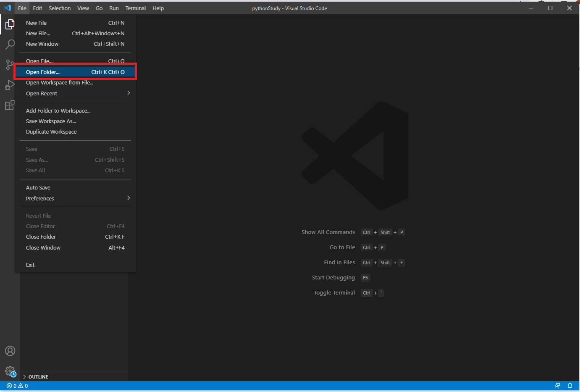The width and height of the screenshot is (580, 392).
Task: Click the Toggle Terminal hint
Action: (x=334, y=292)
